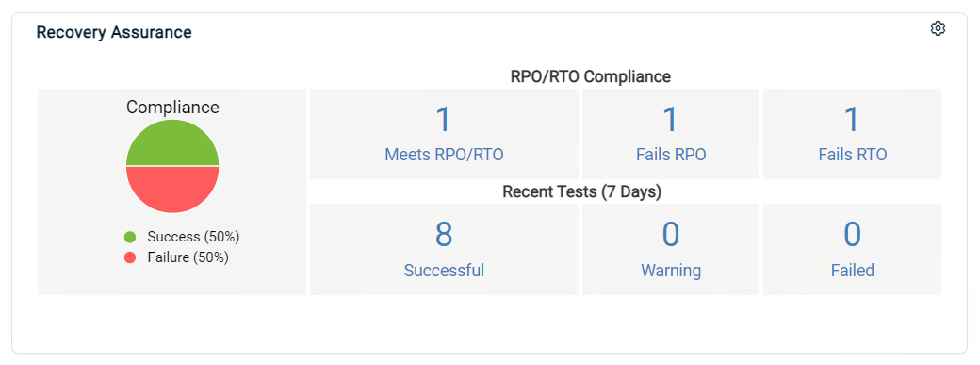This screenshot has height=365, width=980.
Task: Click the count 1 above Fails RPO
Action: tap(670, 119)
